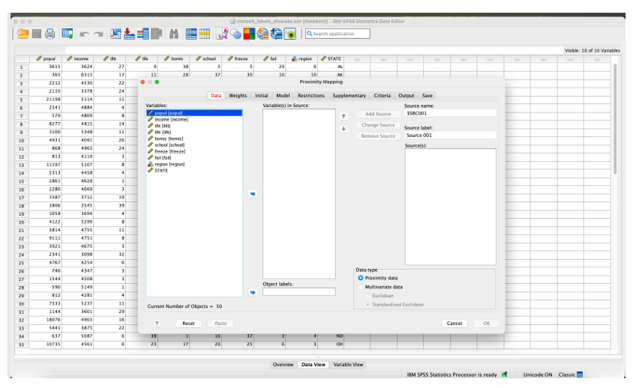
Task: Toggle Value labels toolbar icon
Action: tap(222, 34)
